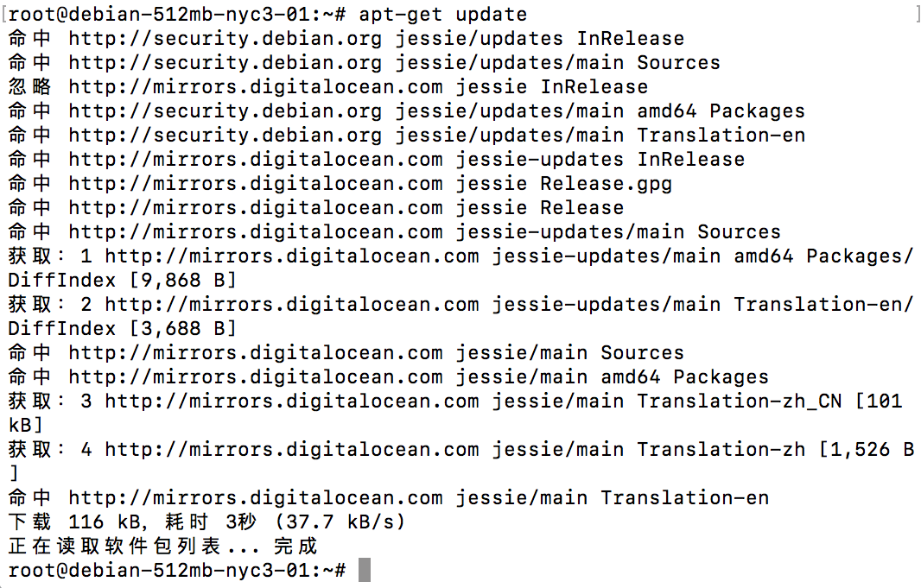921x588 pixels.
Task: Click the jessie-updates/main Sources URL
Action: coord(425,231)
